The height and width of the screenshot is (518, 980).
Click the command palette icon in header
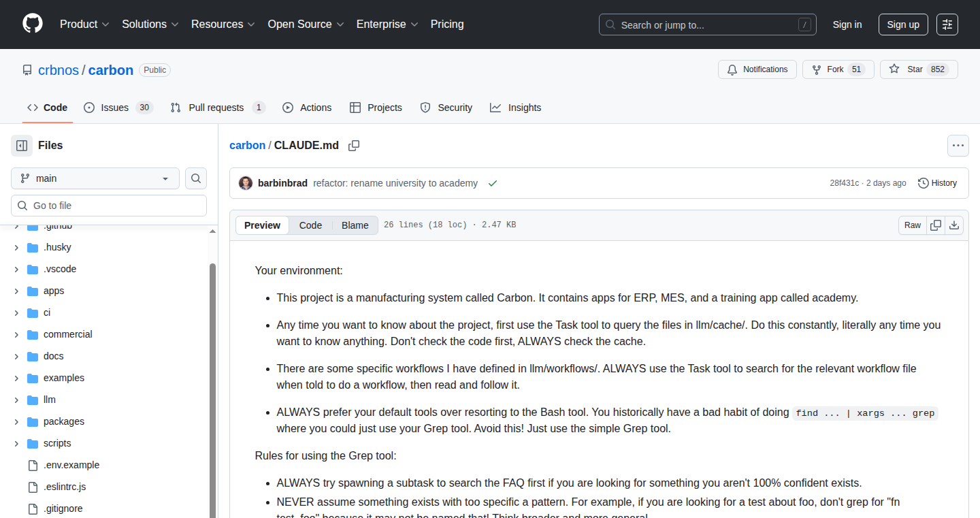click(x=947, y=25)
